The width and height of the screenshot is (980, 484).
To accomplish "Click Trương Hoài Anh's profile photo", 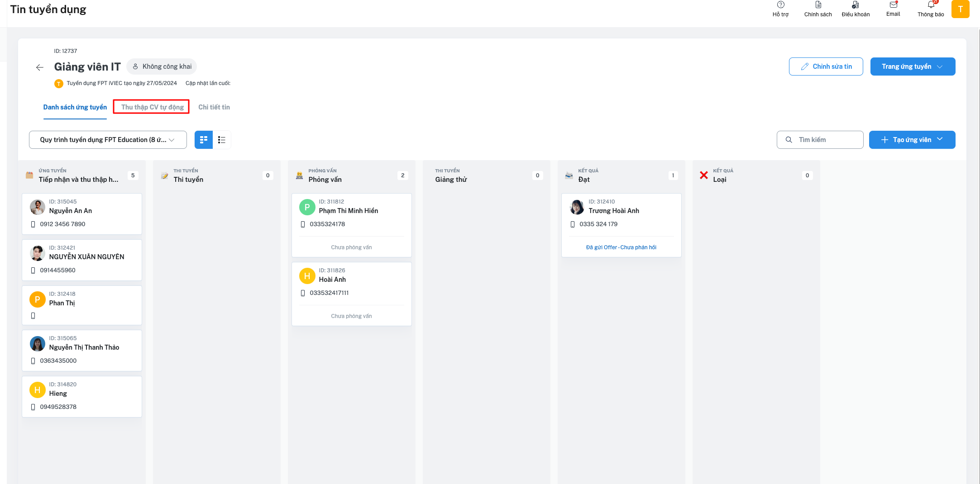I will click(x=577, y=207).
